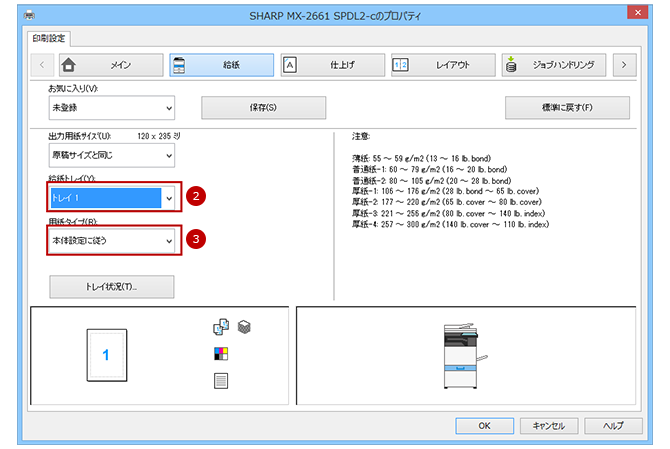Open the メイン tab
Image resolution: width=670 pixels, height=449 pixels.
[x=111, y=65]
